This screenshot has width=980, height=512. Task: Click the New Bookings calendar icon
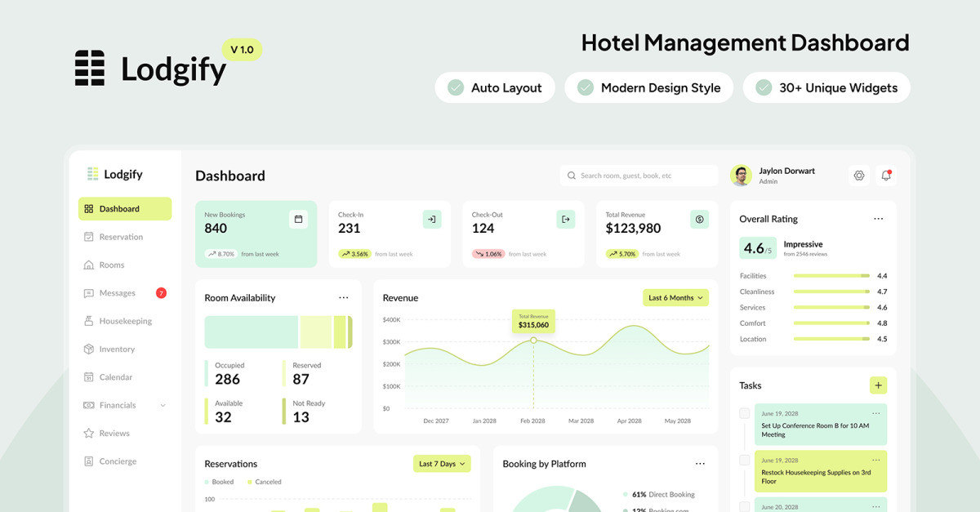point(298,219)
